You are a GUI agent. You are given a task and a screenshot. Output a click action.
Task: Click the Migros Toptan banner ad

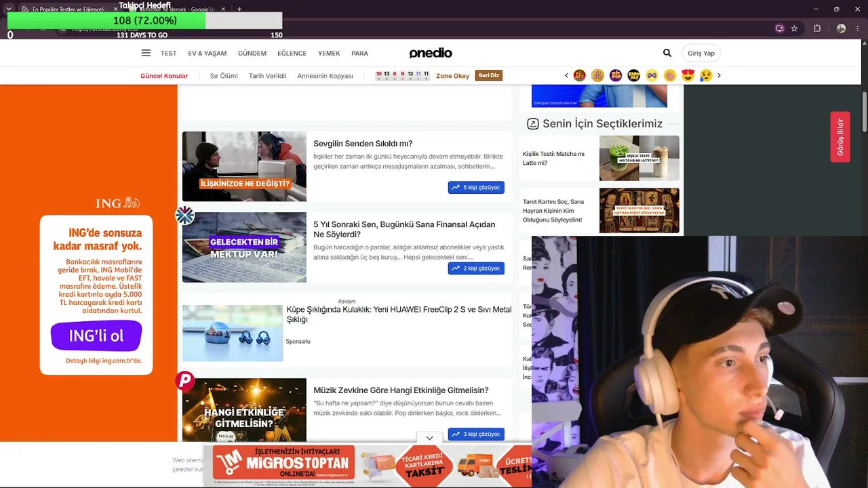pyautogui.click(x=368, y=465)
